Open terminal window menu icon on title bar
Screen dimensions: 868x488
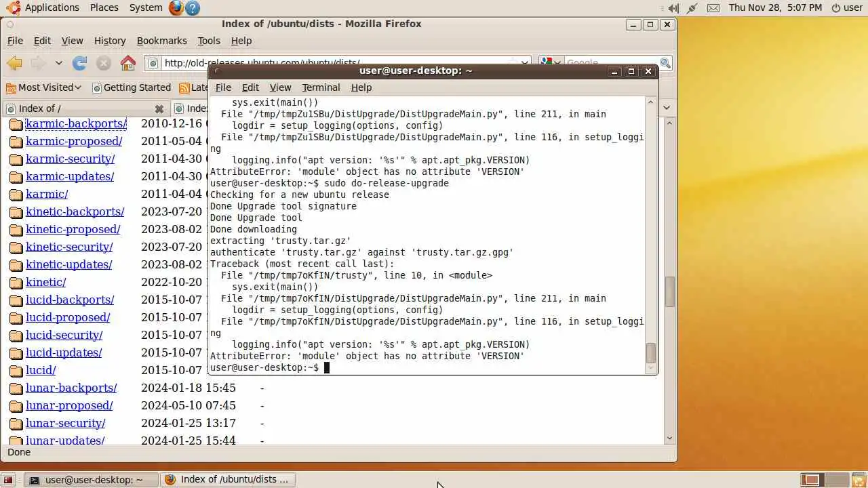coord(217,71)
